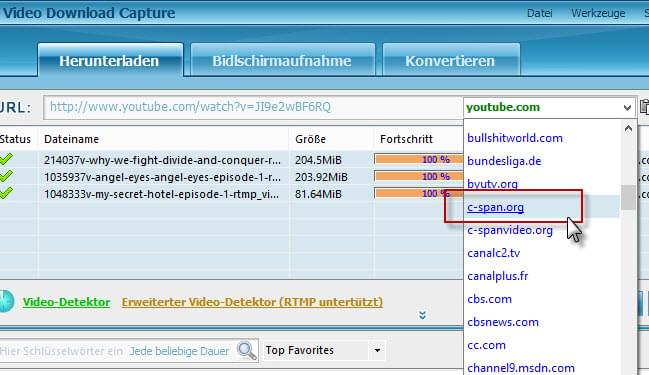The height and width of the screenshot is (375, 649).
Task: Click the site list scroll-up arrow
Action: tap(628, 129)
